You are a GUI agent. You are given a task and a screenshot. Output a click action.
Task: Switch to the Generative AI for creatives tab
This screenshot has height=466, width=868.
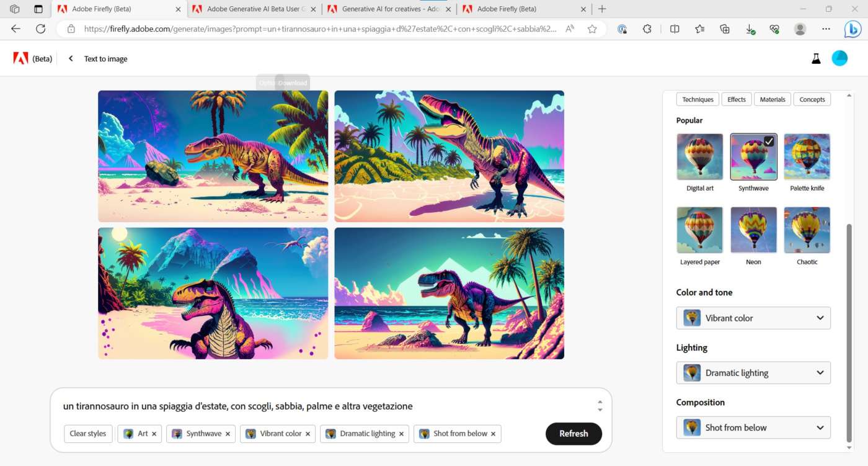pos(388,9)
